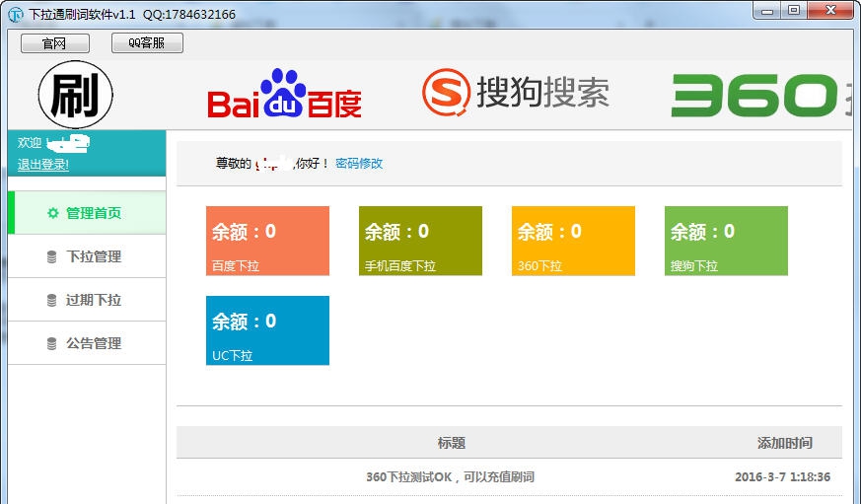Open the yellow 360下拉 balance card
Screen dimensions: 861x504
pos(573,241)
